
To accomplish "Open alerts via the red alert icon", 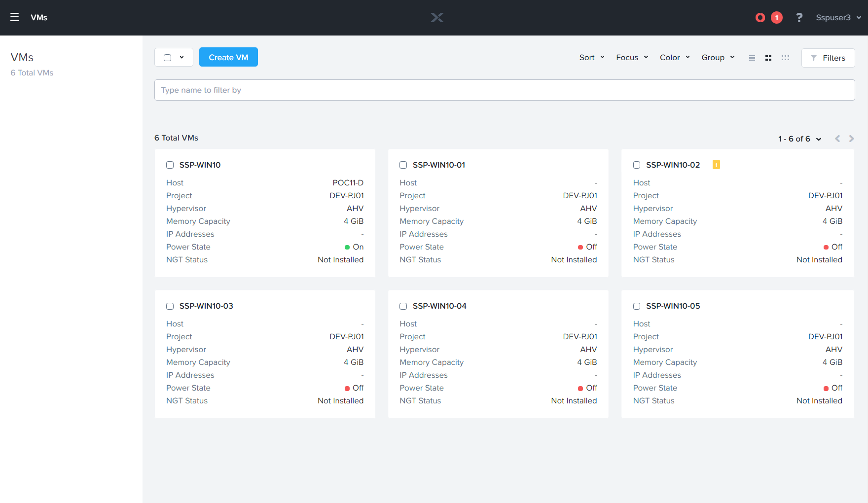I will pos(759,17).
